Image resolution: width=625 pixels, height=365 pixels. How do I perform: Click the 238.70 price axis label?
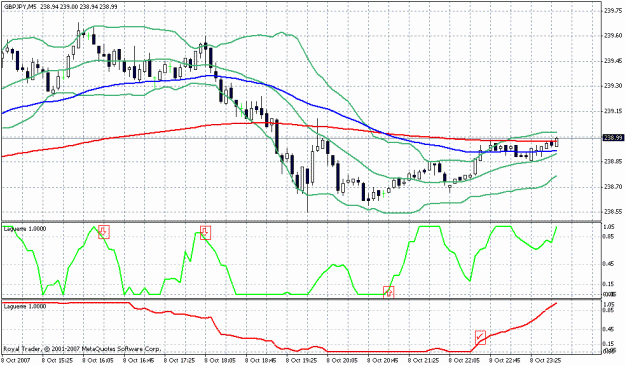coord(613,187)
